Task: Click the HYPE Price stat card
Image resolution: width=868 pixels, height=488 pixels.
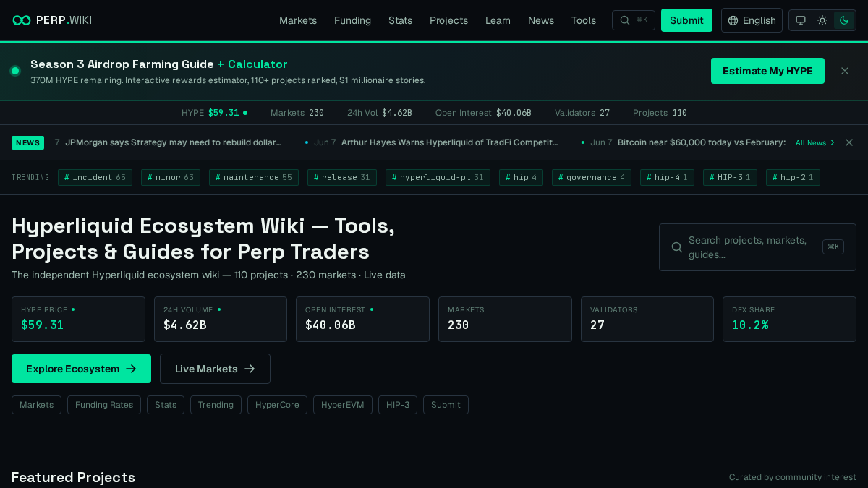Action: pos(78,319)
